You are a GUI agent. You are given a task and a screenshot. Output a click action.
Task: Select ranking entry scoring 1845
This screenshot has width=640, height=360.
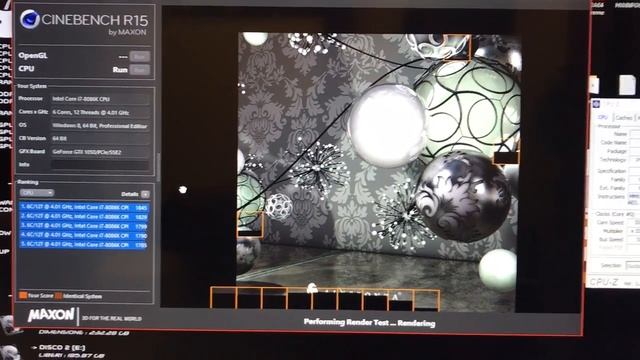pos(84,207)
